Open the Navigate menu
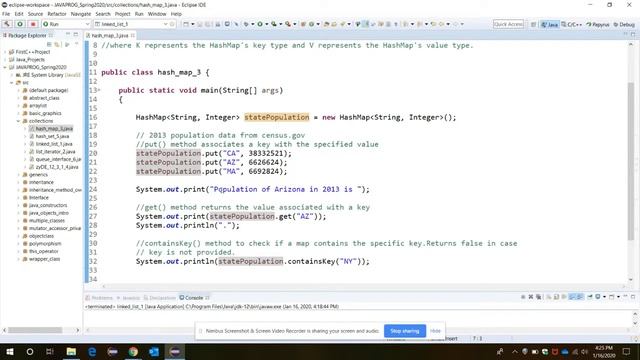This screenshot has height=360, width=640. pyautogui.click(x=81, y=14)
